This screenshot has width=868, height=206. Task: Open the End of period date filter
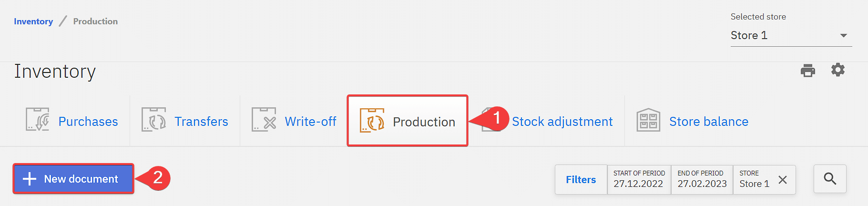[702, 180]
